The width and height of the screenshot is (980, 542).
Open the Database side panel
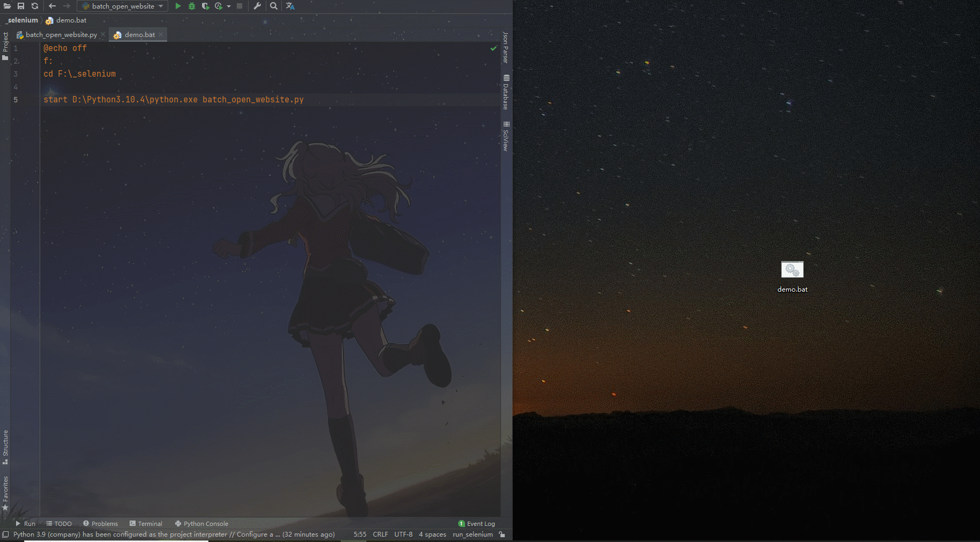coord(505,92)
